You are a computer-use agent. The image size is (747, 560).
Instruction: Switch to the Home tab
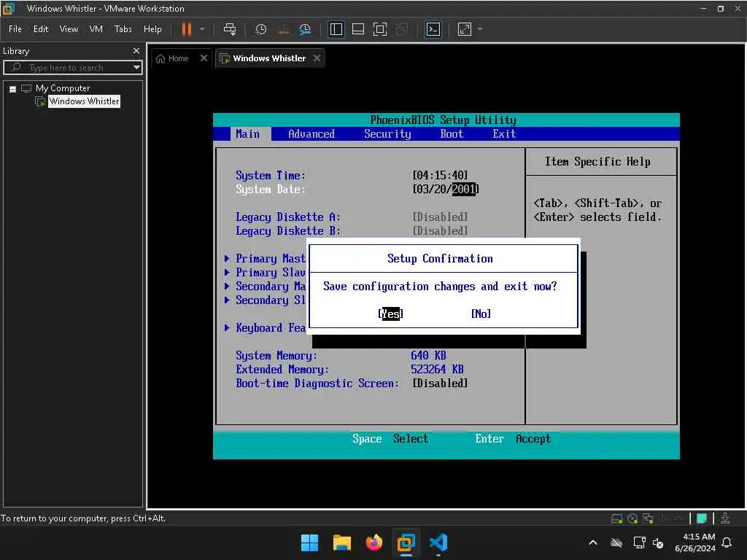pyautogui.click(x=172, y=58)
